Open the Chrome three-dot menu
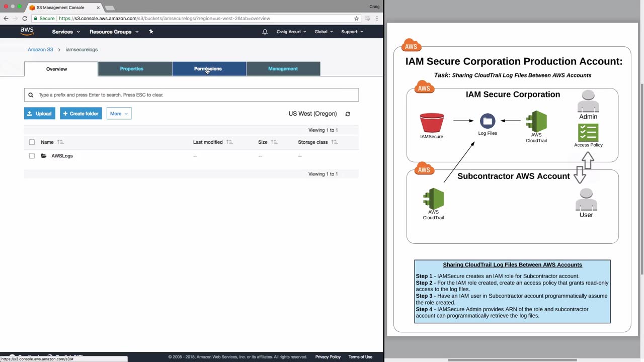Screen dimensions: 644x362 (377, 19)
